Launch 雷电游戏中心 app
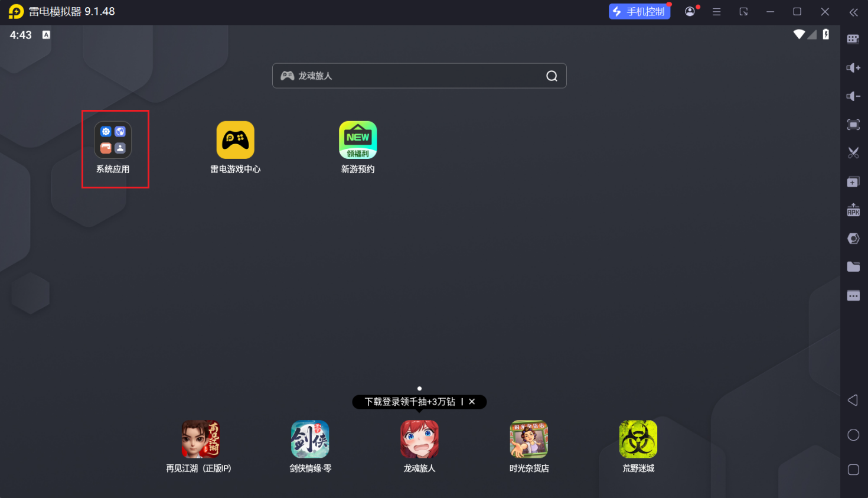868x498 pixels. [x=235, y=140]
